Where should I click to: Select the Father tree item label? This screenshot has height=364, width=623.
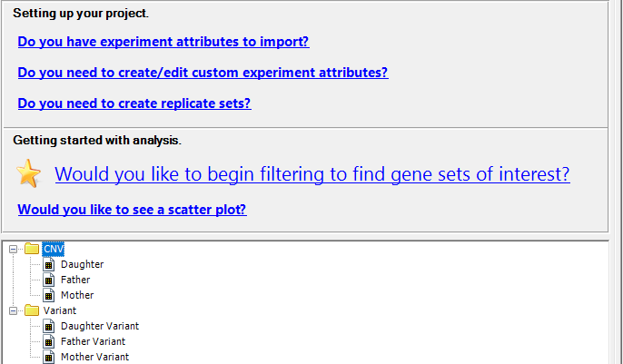click(x=75, y=280)
